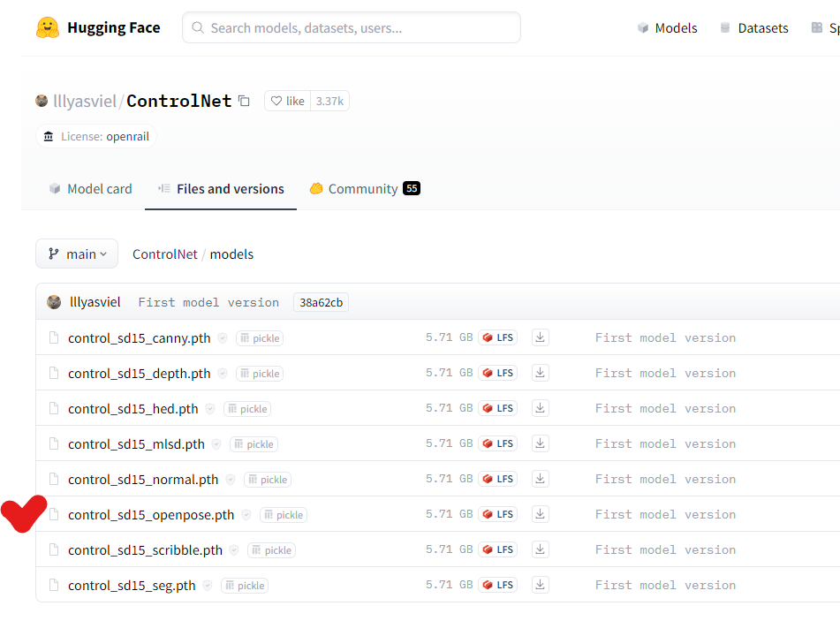Open file control_sd15_openpose.pth
This screenshot has height=621, width=840.
coord(151,516)
